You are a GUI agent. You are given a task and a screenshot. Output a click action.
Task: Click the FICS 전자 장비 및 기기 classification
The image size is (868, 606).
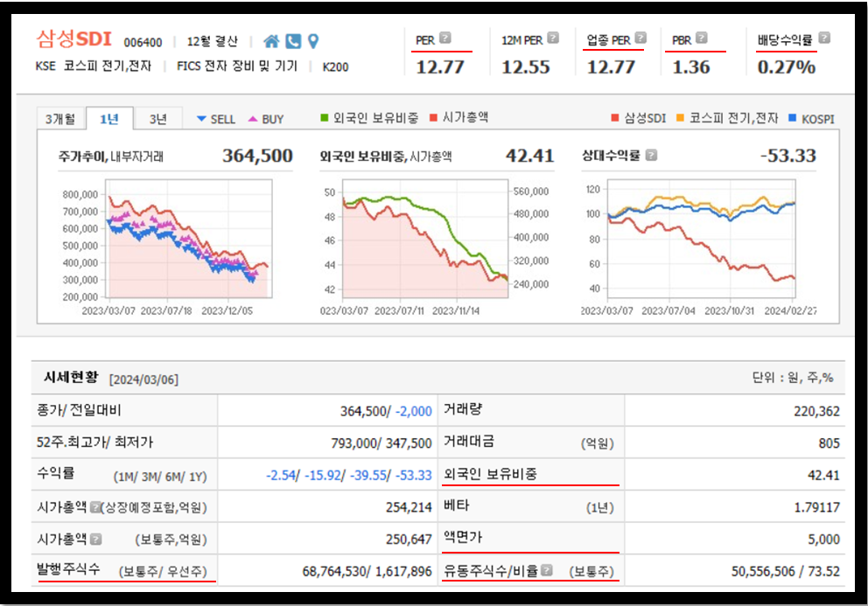(237, 66)
